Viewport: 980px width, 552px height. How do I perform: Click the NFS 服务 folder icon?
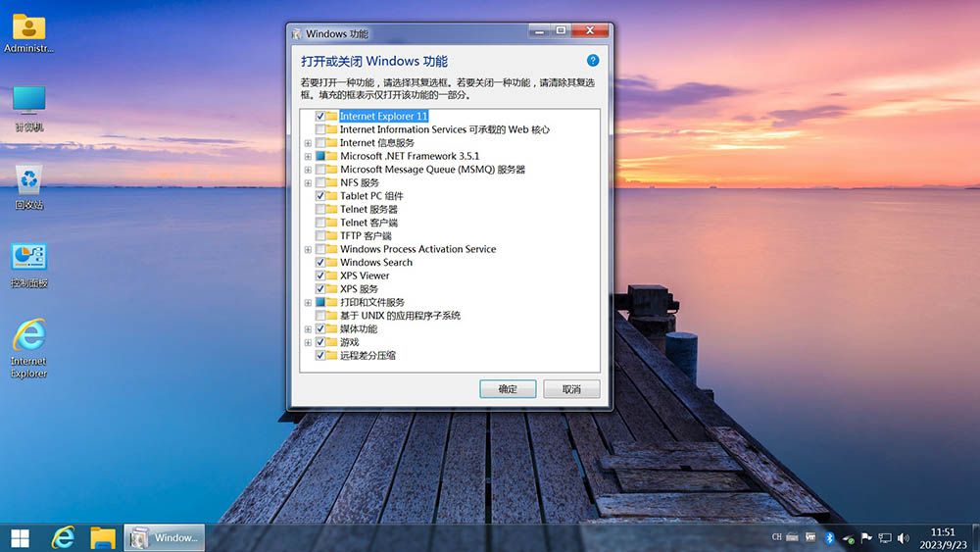(332, 182)
